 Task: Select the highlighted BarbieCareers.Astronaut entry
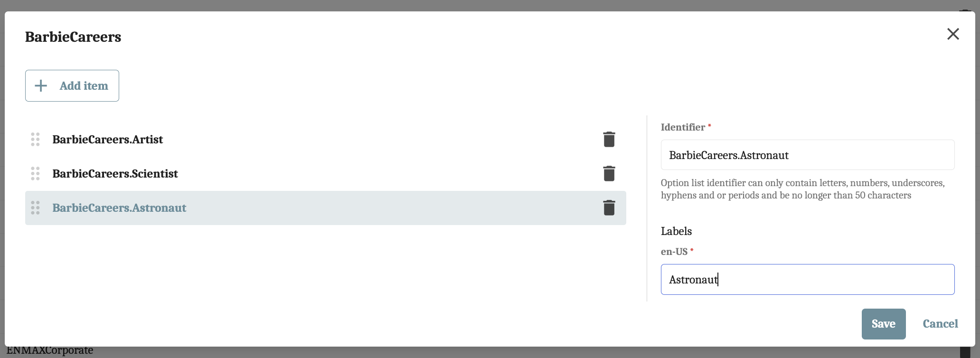pos(119,207)
